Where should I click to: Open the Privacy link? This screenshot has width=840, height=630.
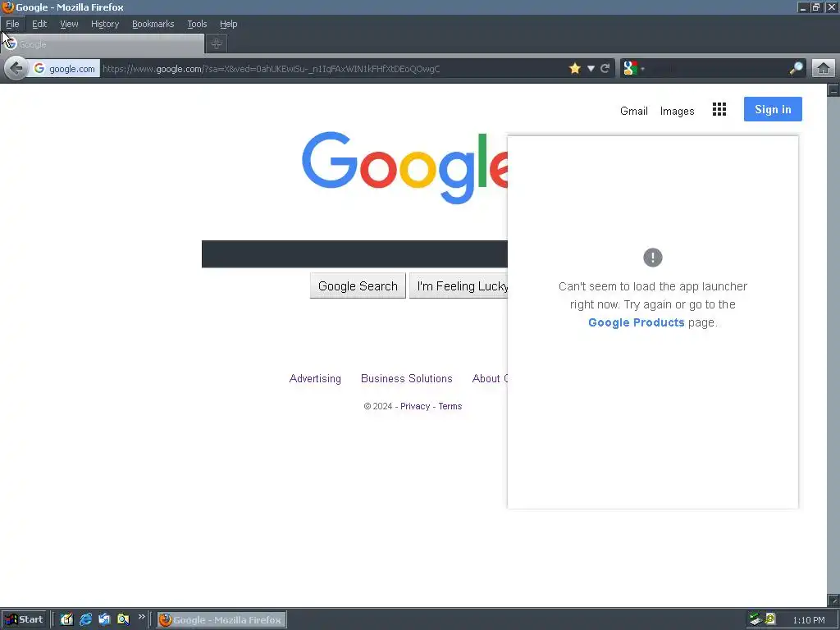(x=415, y=406)
